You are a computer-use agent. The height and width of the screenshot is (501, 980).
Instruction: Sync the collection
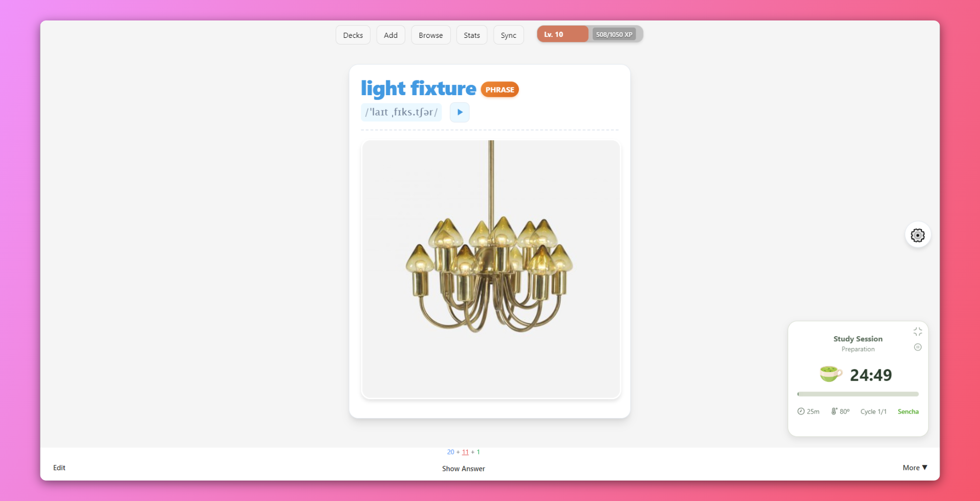(x=508, y=35)
